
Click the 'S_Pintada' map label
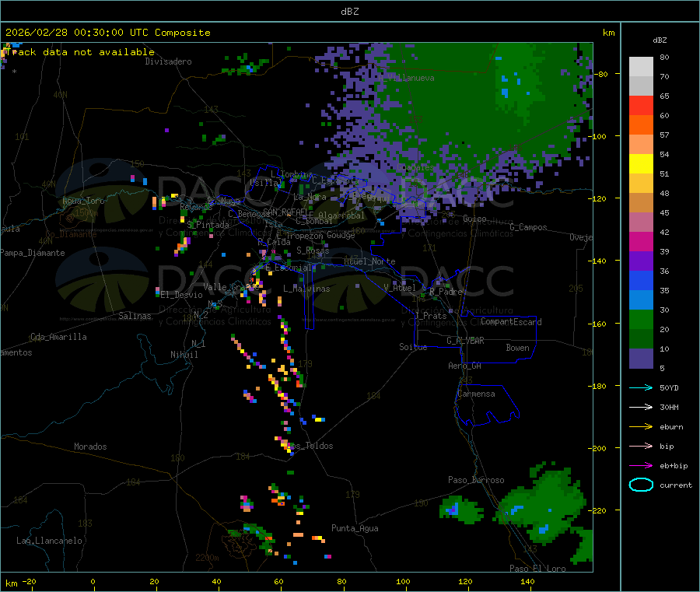(x=208, y=225)
